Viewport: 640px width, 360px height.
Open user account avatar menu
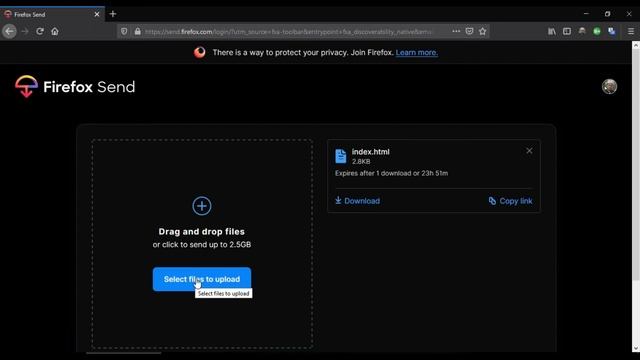tap(609, 87)
